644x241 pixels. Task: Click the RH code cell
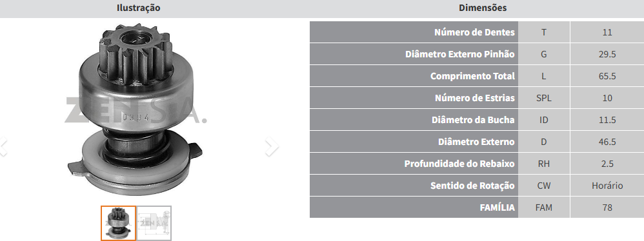(x=544, y=164)
